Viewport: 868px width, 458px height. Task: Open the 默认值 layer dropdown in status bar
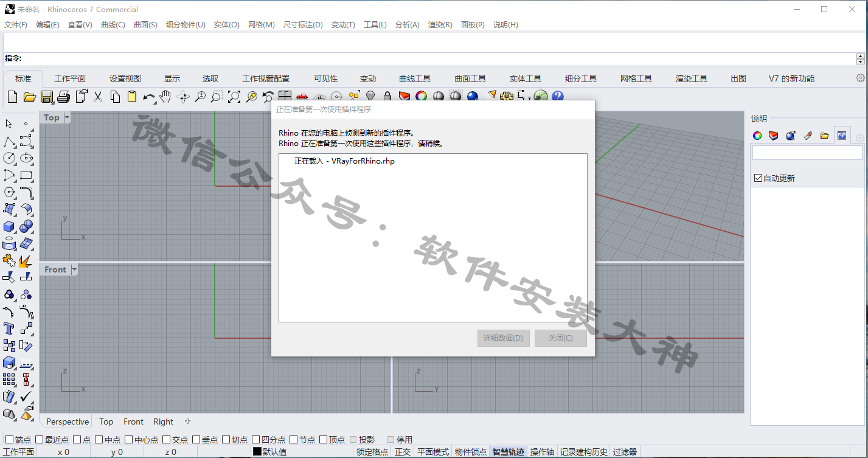[302, 452]
